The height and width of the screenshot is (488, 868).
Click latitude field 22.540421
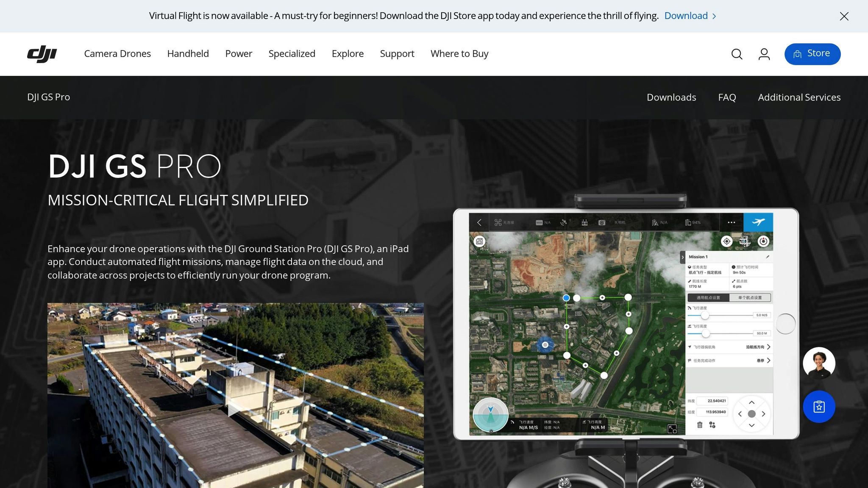click(x=712, y=401)
